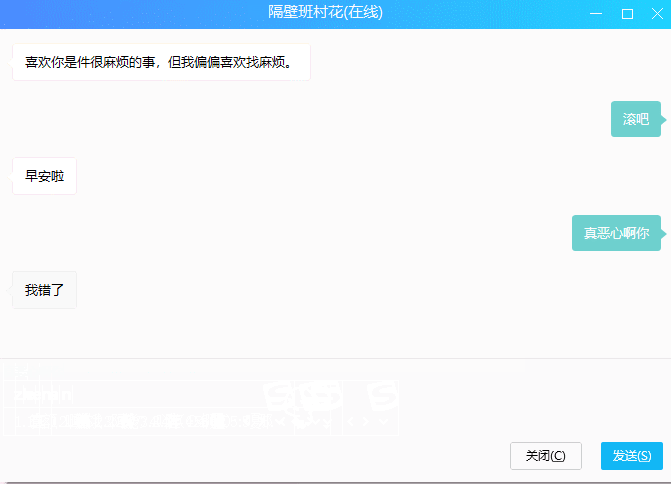Click the 隔壁班村花(在线) title text

point(326,13)
